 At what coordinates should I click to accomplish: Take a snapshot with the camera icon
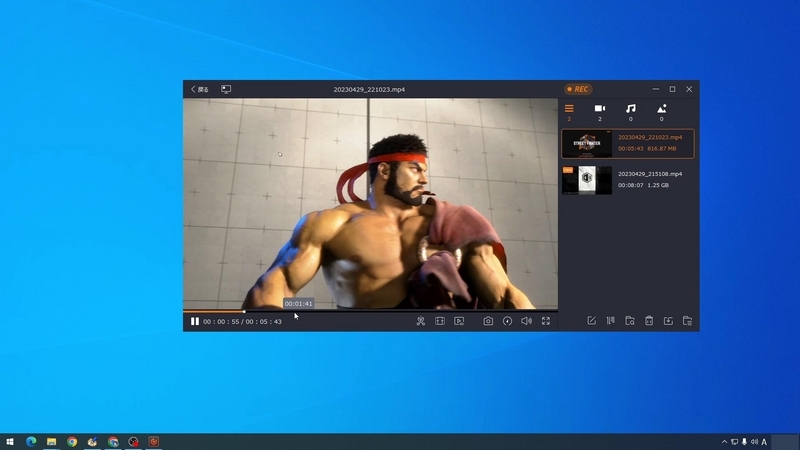tap(488, 321)
